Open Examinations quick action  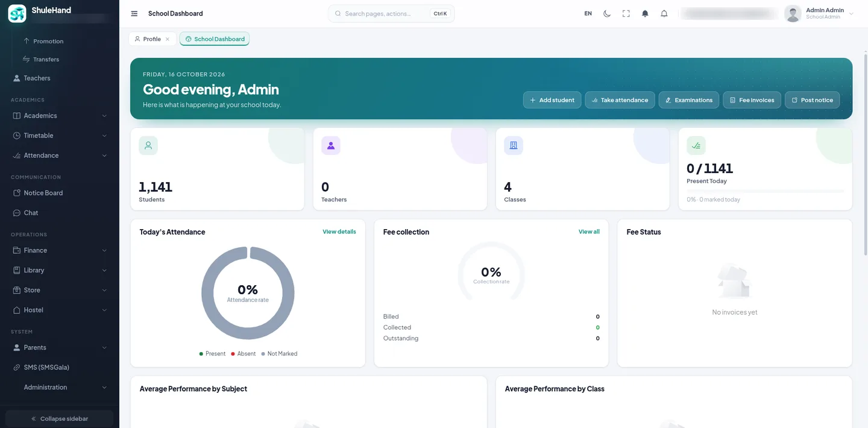[689, 100]
